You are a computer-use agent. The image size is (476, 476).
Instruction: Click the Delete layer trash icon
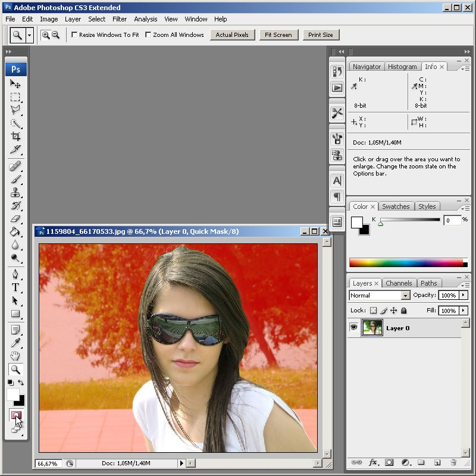coord(453,462)
